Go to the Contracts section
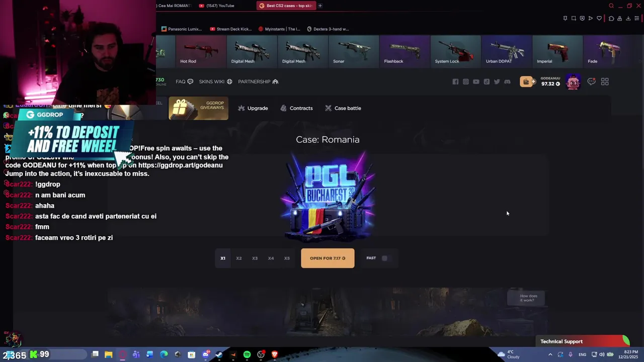The width and height of the screenshot is (644, 362). point(296,108)
